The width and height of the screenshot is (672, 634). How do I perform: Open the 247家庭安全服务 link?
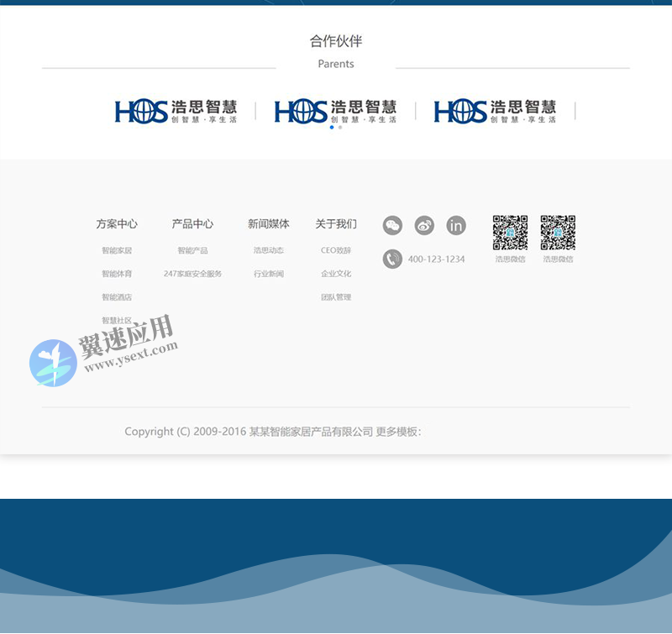coord(192,274)
